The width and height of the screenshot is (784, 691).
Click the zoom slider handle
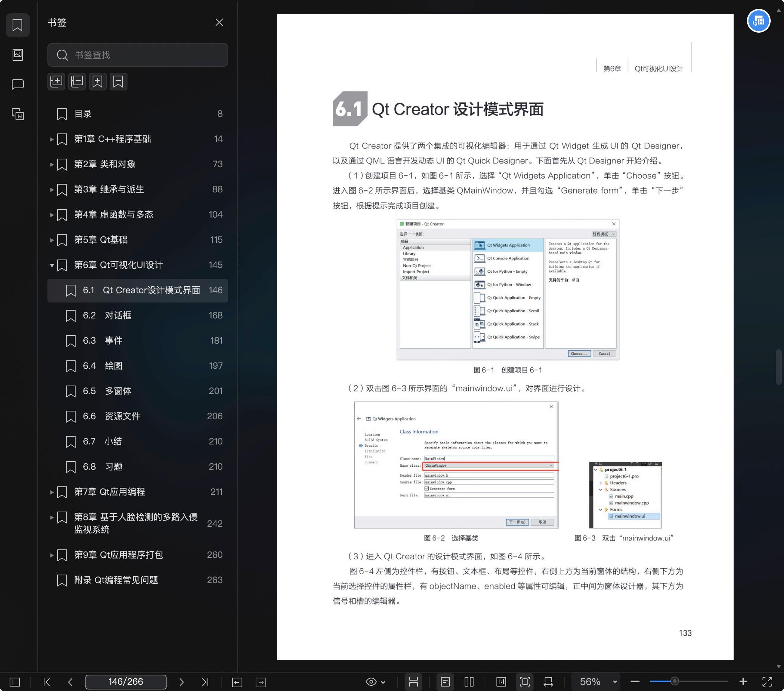point(674,682)
